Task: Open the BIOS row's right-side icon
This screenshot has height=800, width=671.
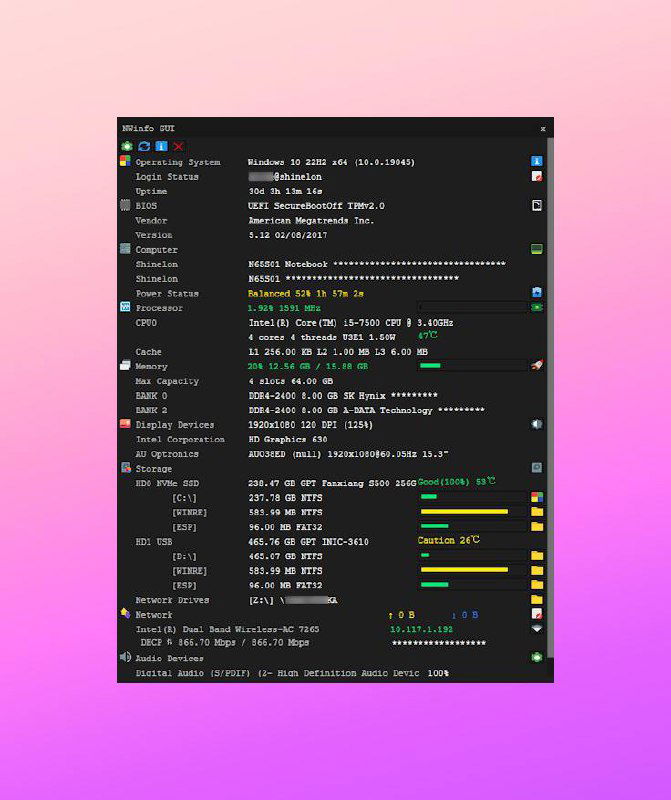Action: pos(537,206)
